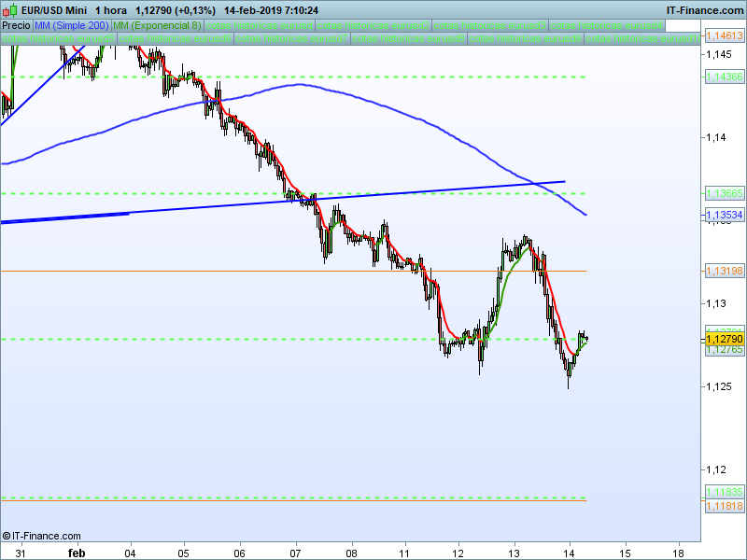Click the '06' date axis label
This screenshot has height=560, width=747.
pos(239,553)
